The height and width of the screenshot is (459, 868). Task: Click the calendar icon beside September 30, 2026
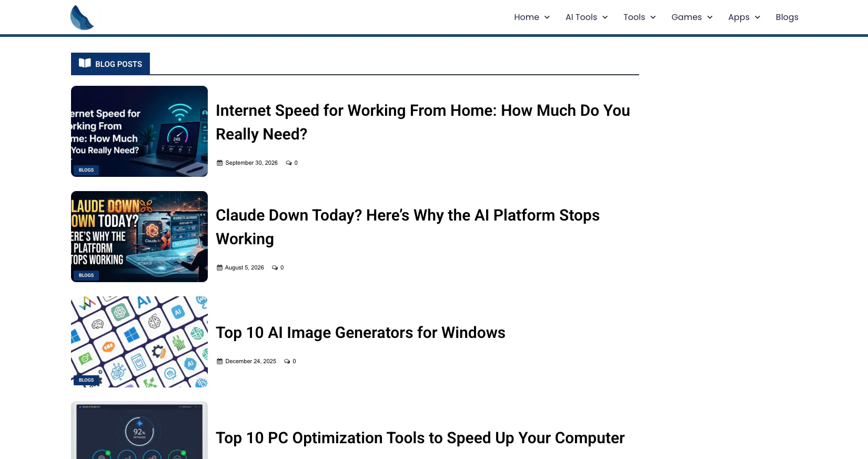pos(220,163)
